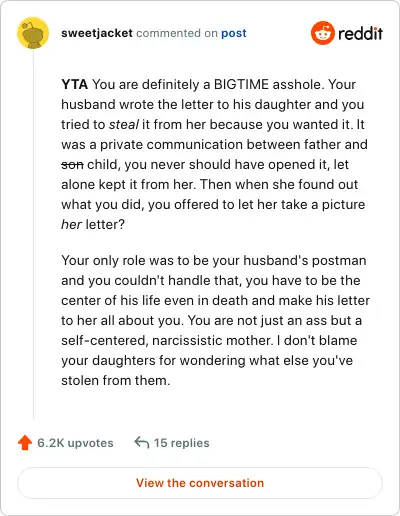Open the "15 replies" label
Viewport: 400px width, 516px height.
coord(181,443)
